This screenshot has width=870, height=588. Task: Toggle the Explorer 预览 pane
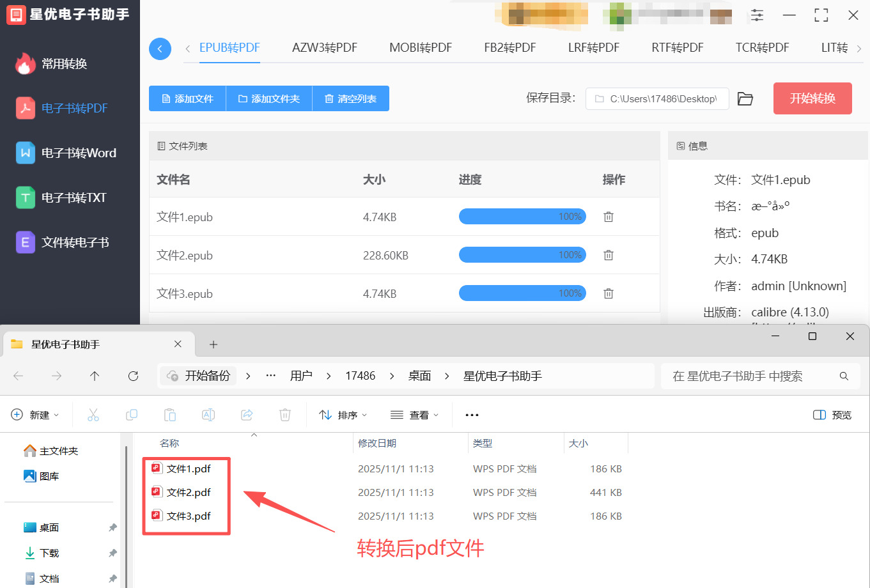pos(832,415)
